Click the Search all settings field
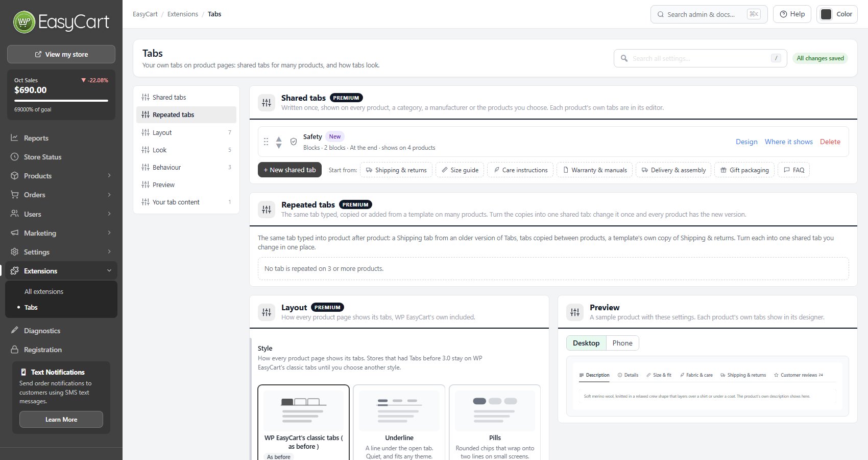Image resolution: width=868 pixels, height=460 pixels. click(x=701, y=58)
